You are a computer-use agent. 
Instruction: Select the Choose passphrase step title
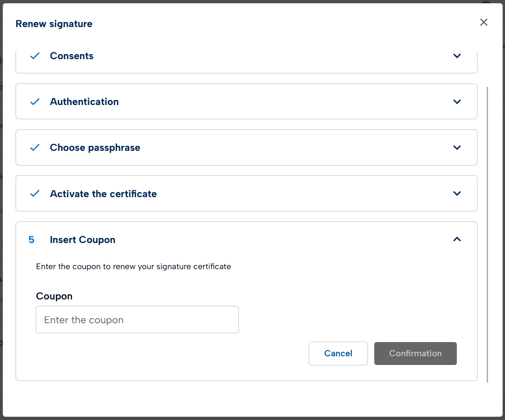[95, 148]
